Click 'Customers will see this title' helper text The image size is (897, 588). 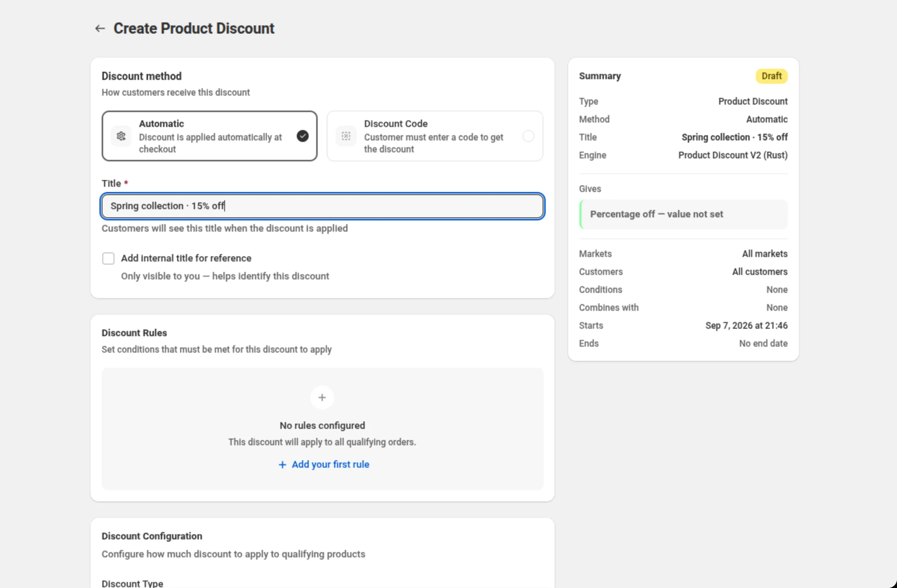point(225,228)
